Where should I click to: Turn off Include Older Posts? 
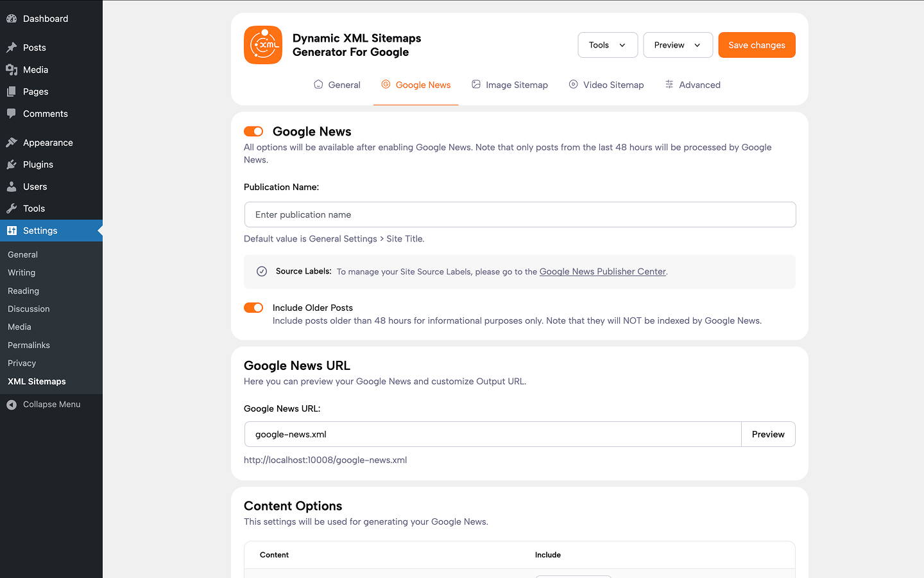point(253,308)
